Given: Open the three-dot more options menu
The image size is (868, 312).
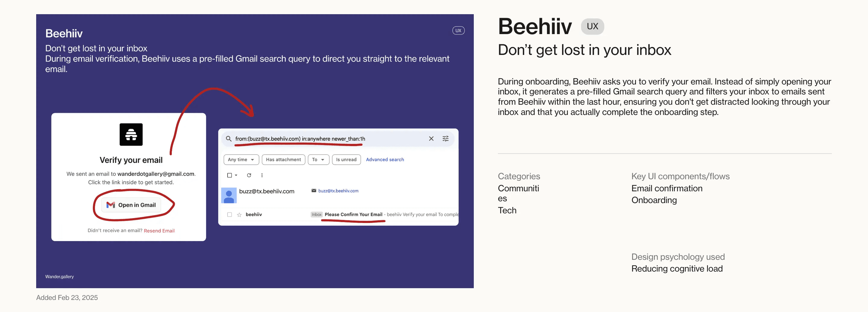Looking at the screenshot, I should point(262,175).
